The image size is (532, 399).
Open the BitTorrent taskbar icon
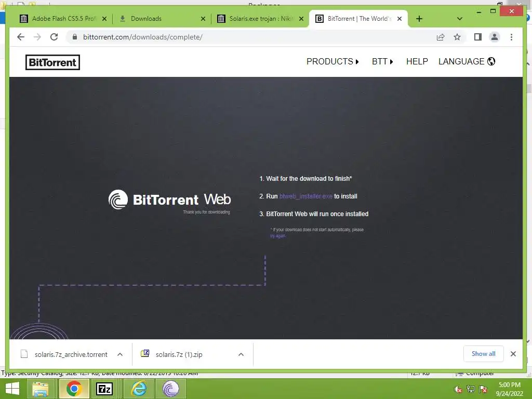coord(170,389)
